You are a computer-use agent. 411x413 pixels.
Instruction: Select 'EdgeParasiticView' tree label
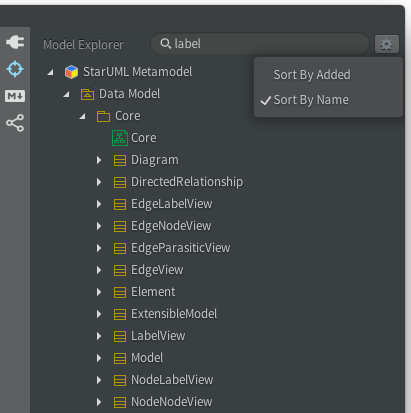click(181, 248)
